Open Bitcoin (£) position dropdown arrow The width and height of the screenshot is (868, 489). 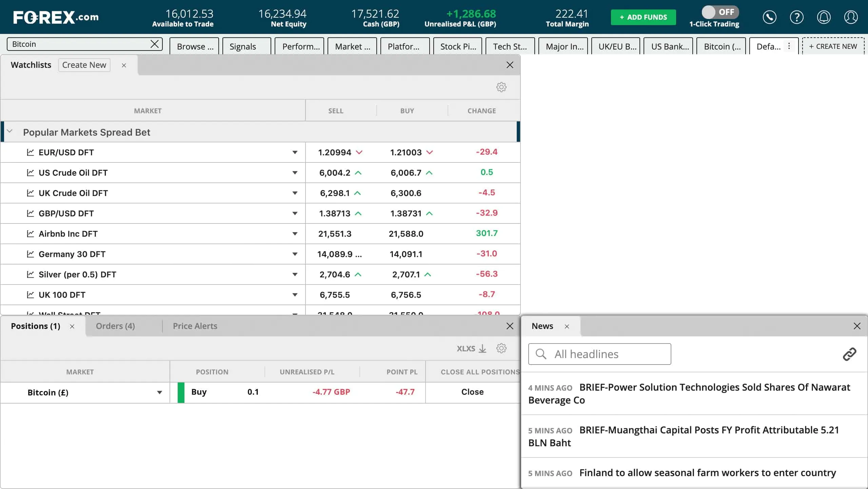point(159,392)
